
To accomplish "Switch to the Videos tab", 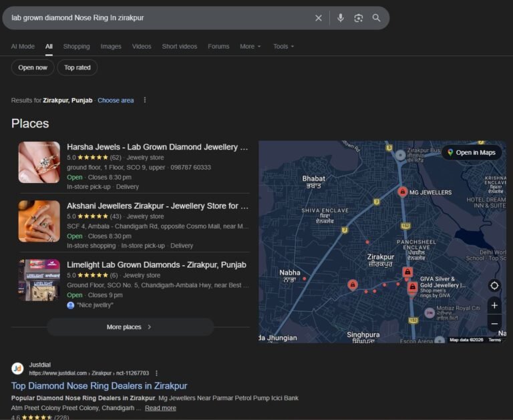I will click(x=142, y=47).
